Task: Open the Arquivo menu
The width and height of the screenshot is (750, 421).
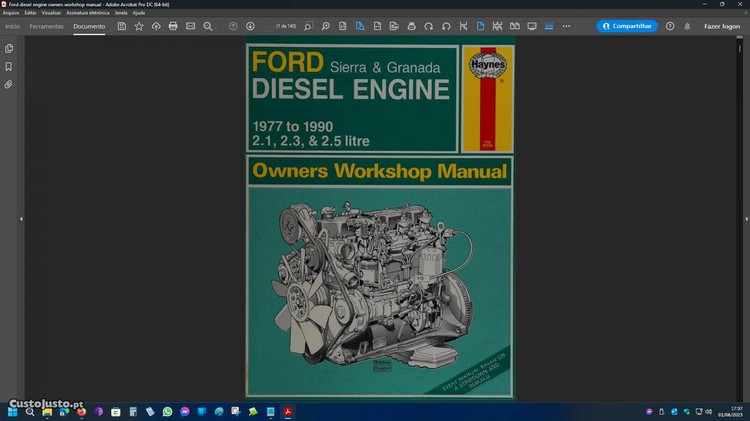Action: pyautogui.click(x=11, y=12)
